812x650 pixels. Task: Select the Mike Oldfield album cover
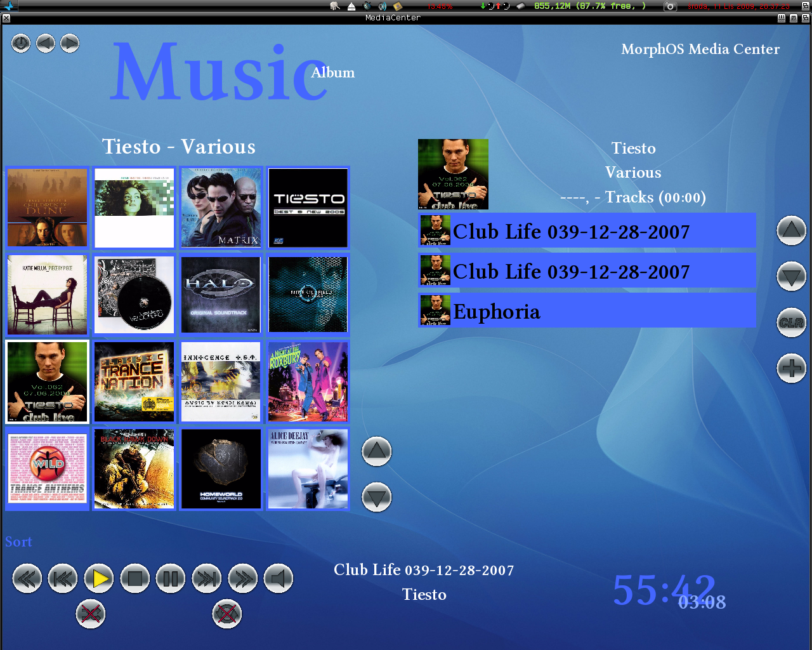point(308,295)
